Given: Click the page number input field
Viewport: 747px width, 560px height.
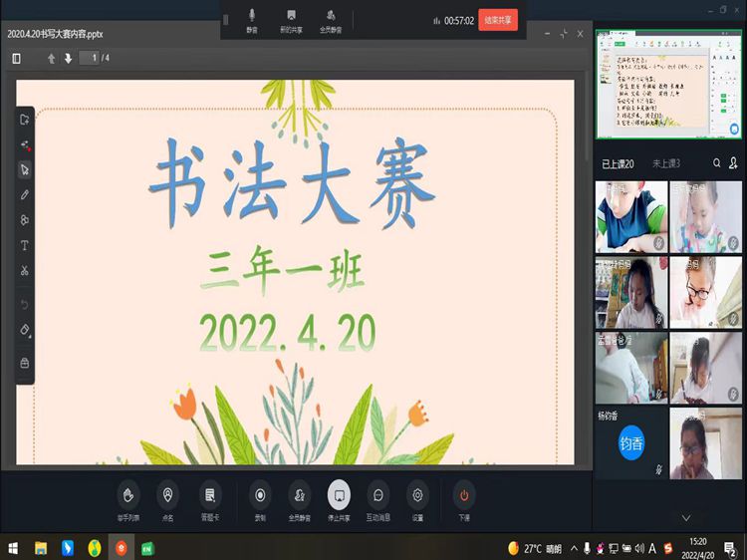Looking at the screenshot, I should click(94, 59).
